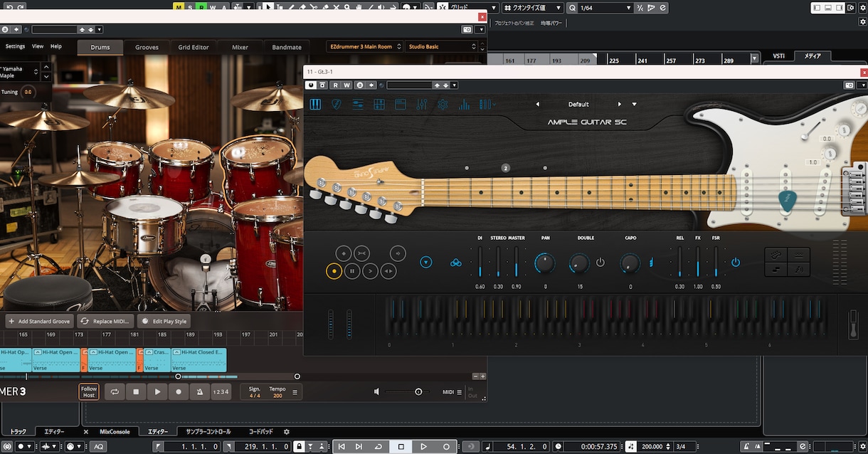Click Cubase cycle loop transport button
This screenshot has width=868, height=454.
pyautogui.click(x=379, y=446)
